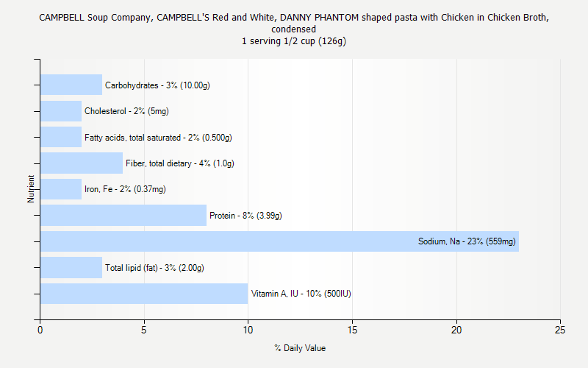This screenshot has height=368, width=588.
Task: Click the serving size subtitle
Action: 294,41
